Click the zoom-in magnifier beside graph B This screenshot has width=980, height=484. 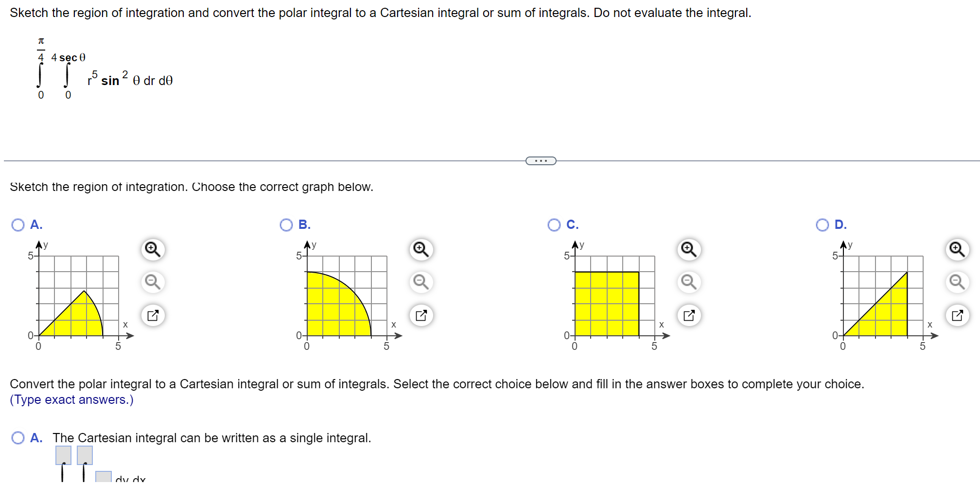(420, 249)
